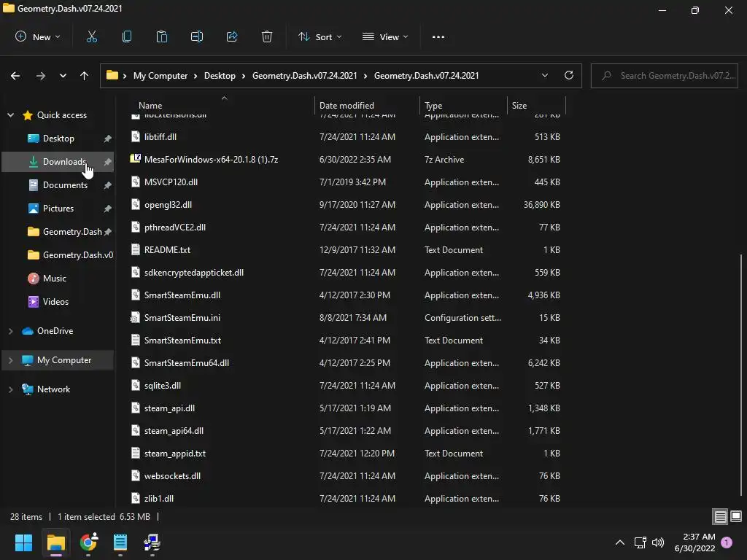This screenshot has width=747, height=560.
Task: Select Desktop in the sidebar
Action: tap(58, 139)
